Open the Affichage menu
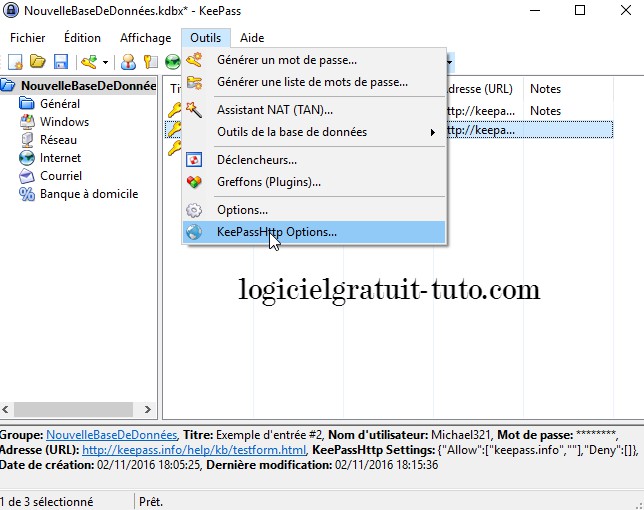 (x=145, y=38)
